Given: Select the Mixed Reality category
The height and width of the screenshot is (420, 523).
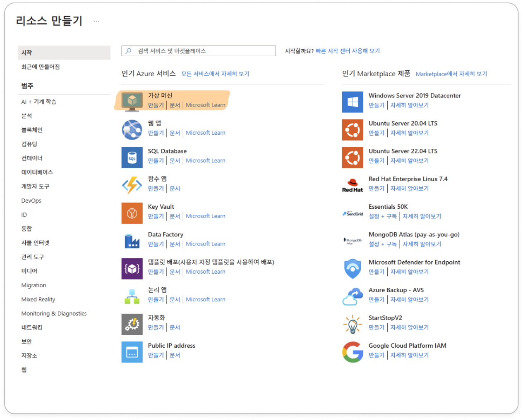Looking at the screenshot, I should tap(38, 299).
